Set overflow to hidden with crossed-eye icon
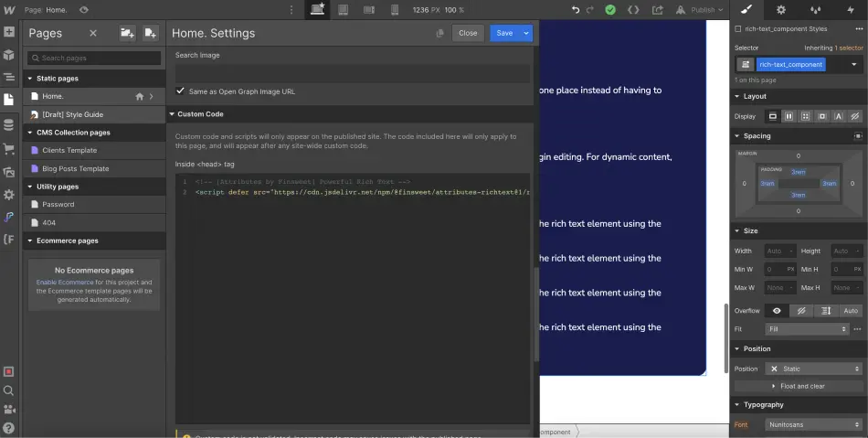868x438 pixels. click(801, 311)
